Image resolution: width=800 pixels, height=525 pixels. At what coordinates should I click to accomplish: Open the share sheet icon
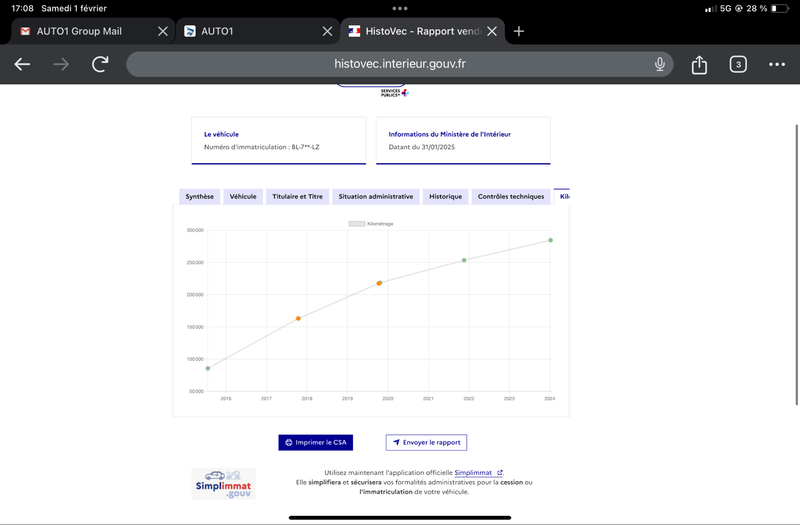point(699,64)
